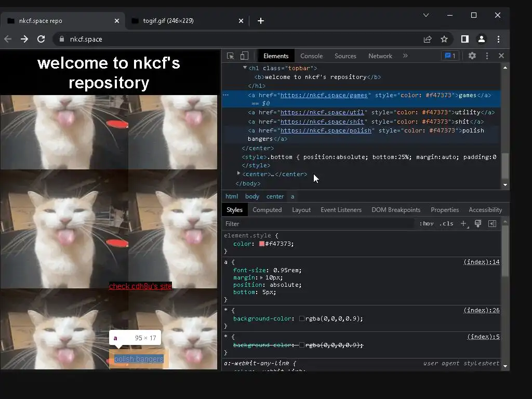Go back with the browser back arrow

coord(8,39)
